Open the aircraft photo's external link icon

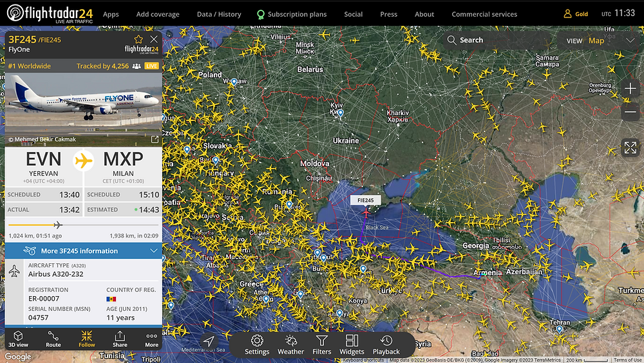tap(155, 140)
